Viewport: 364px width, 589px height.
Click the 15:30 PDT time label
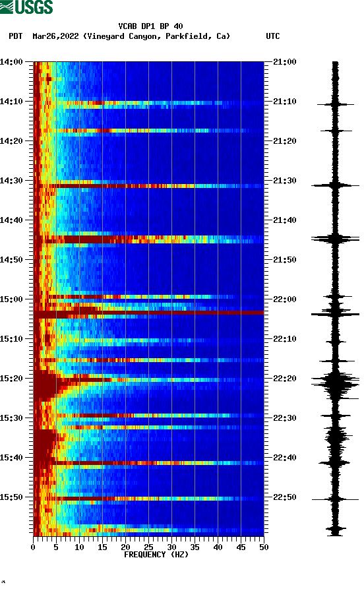[x=11, y=418]
